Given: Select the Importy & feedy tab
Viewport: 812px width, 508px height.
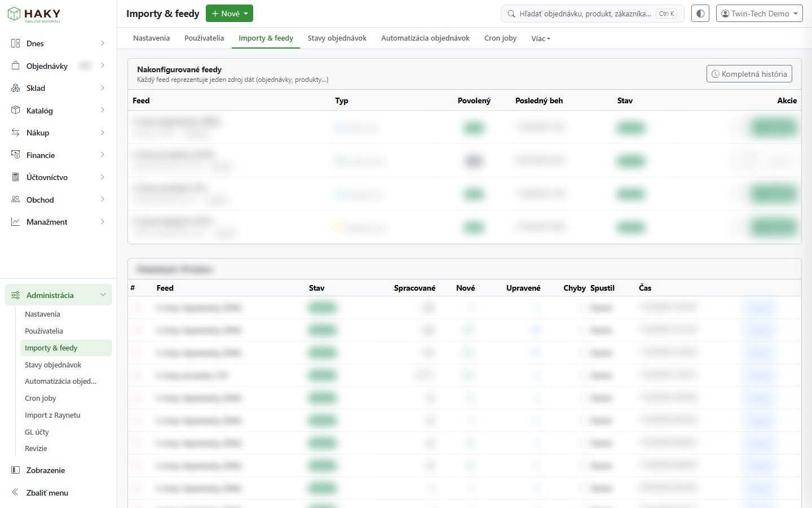Looking at the screenshot, I should (266, 38).
